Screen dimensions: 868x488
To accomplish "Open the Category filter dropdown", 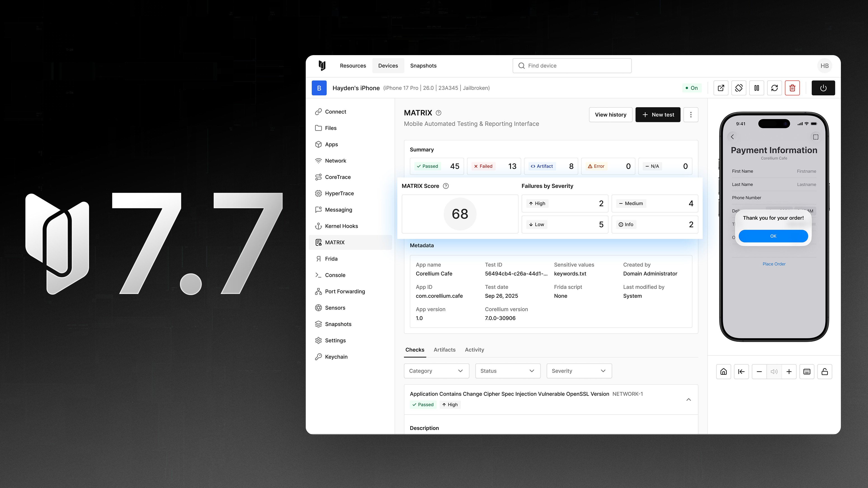I will 436,371.
